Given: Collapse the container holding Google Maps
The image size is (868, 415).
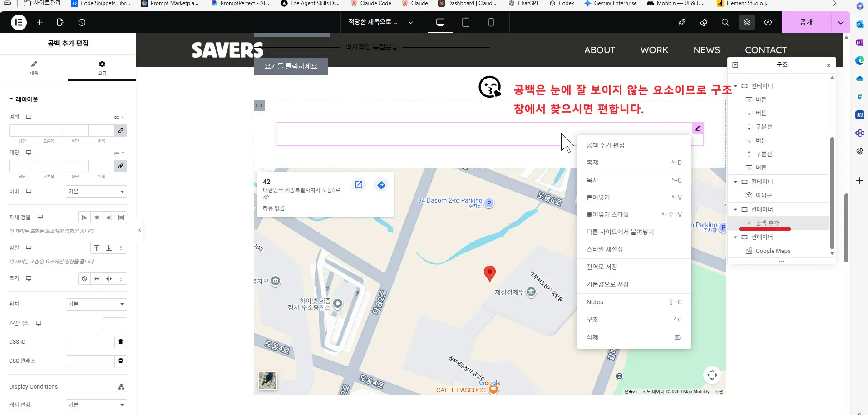Looking at the screenshot, I should 735,237.
